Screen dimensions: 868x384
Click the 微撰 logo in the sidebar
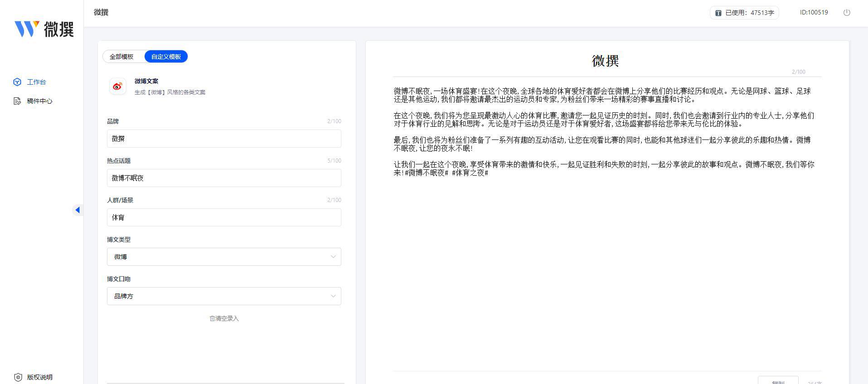click(44, 29)
